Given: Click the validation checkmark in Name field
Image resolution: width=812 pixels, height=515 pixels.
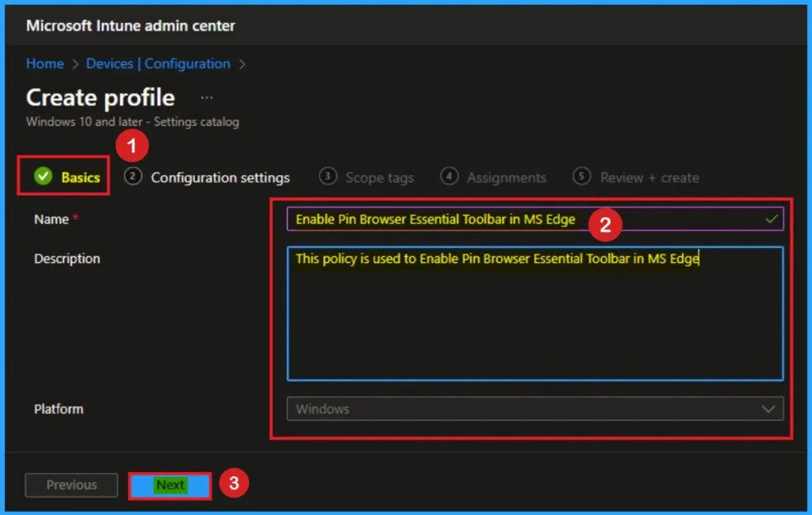Looking at the screenshot, I should pyautogui.click(x=771, y=219).
